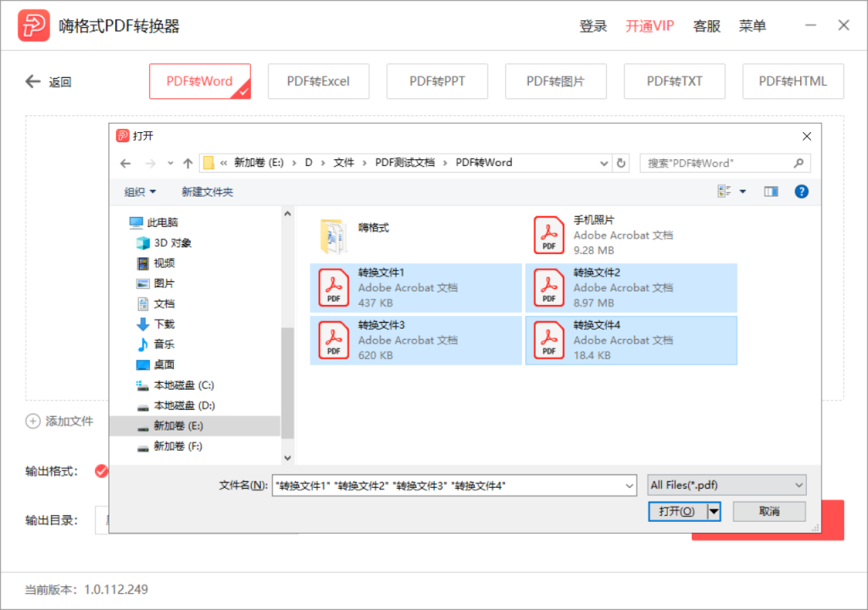
Task: Open the recent locations dropdown arrow
Action: [170, 164]
